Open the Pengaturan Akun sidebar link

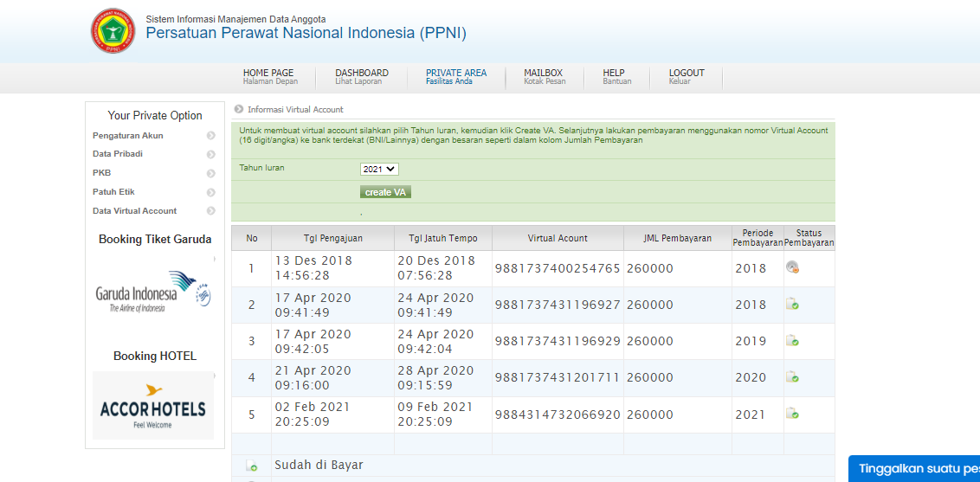click(x=127, y=136)
